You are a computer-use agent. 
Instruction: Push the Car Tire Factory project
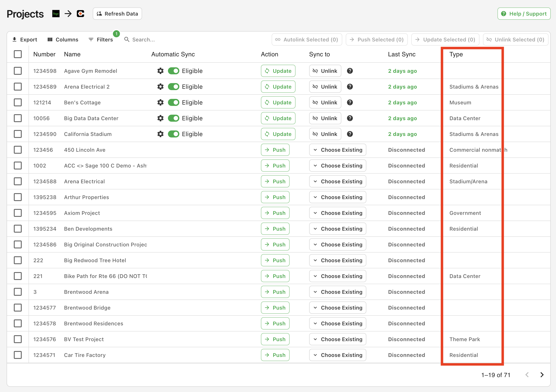[275, 355]
